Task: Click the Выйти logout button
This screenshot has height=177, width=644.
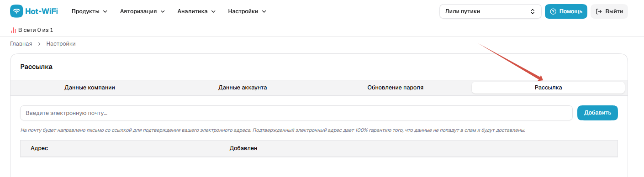Action: click(609, 11)
